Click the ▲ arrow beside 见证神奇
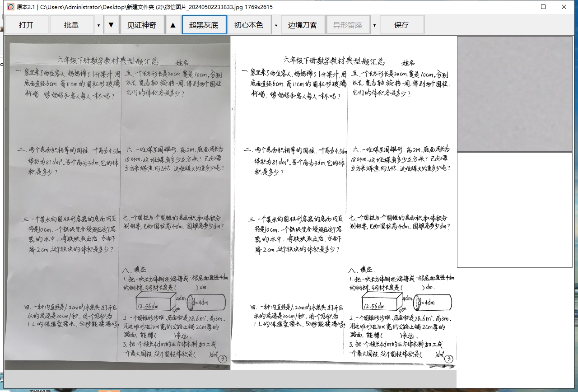Viewport: 578px width, 392px height. coord(173,25)
